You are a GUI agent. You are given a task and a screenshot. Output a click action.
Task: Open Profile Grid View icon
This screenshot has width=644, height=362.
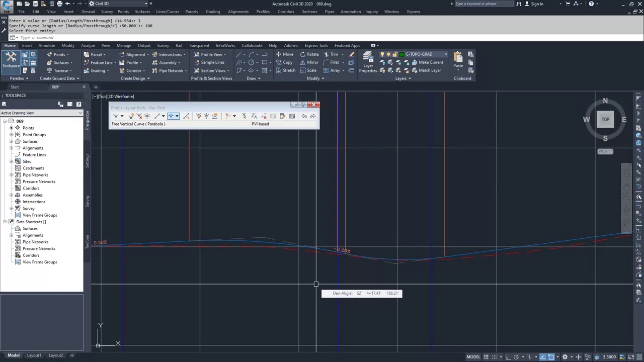click(x=292, y=116)
